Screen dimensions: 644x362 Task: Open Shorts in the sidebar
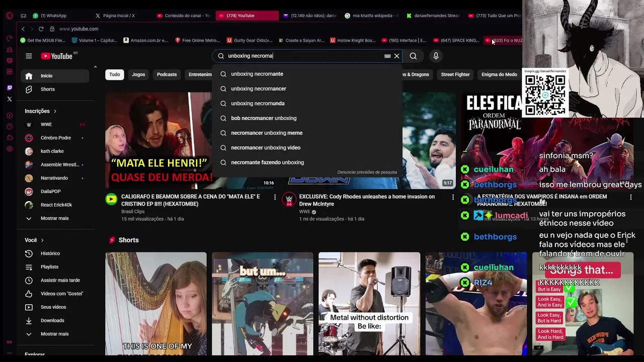pyautogui.click(x=55, y=89)
